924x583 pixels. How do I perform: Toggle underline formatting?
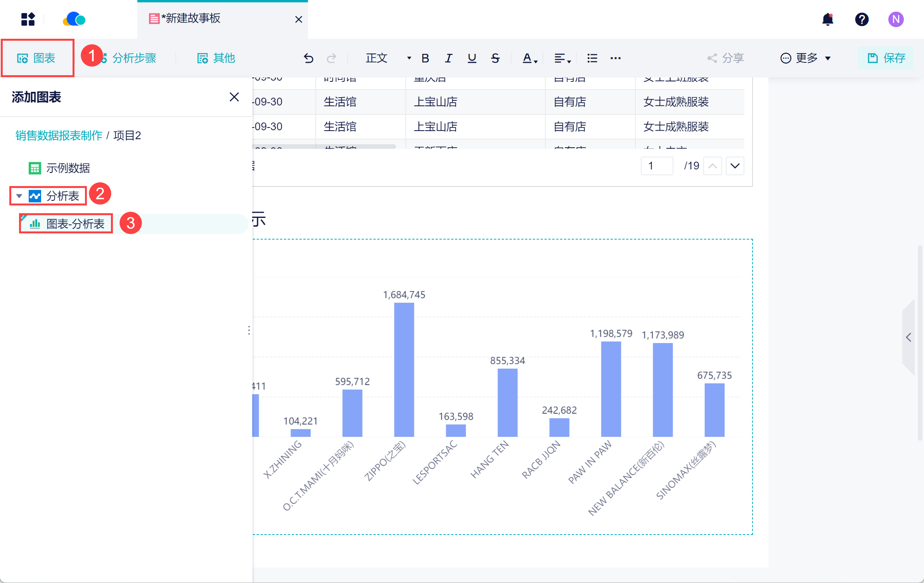(x=472, y=58)
